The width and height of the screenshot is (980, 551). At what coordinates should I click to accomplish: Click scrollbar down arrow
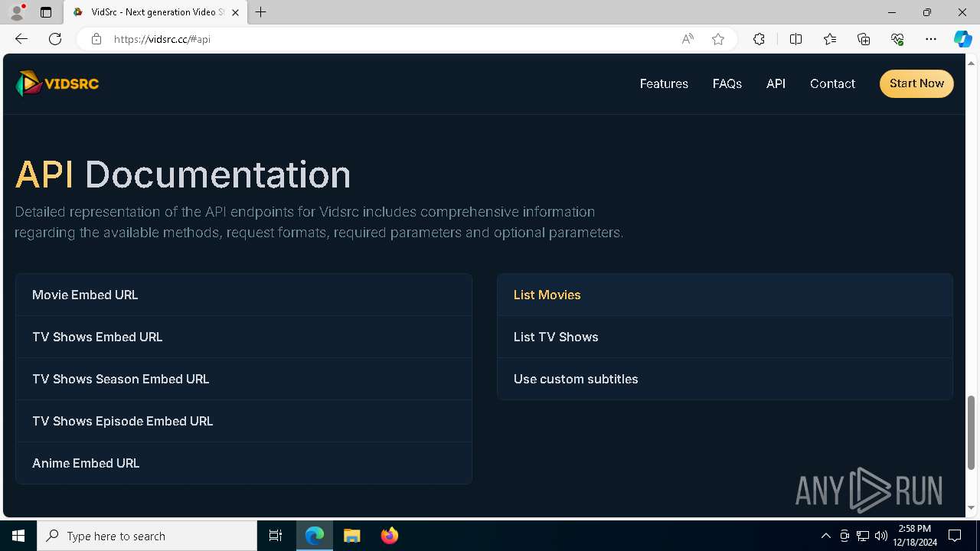(x=972, y=507)
